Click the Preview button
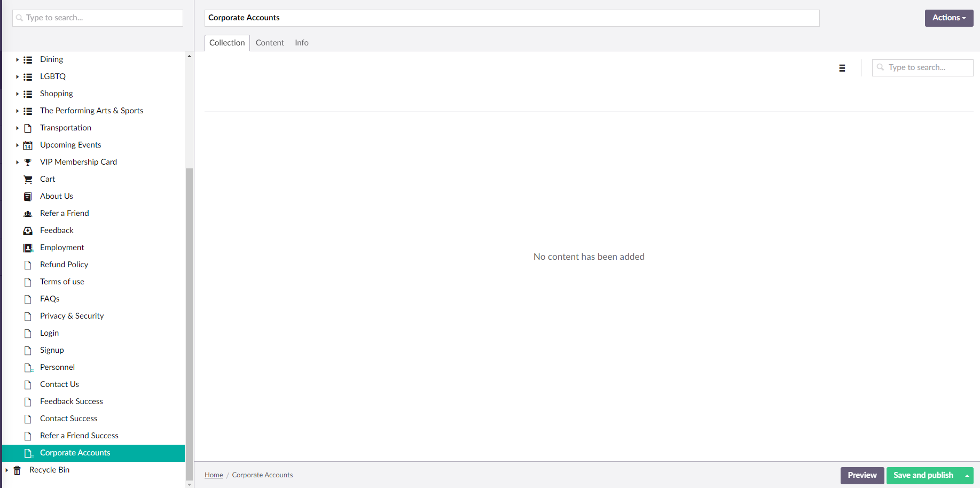980x488 pixels. (862, 475)
